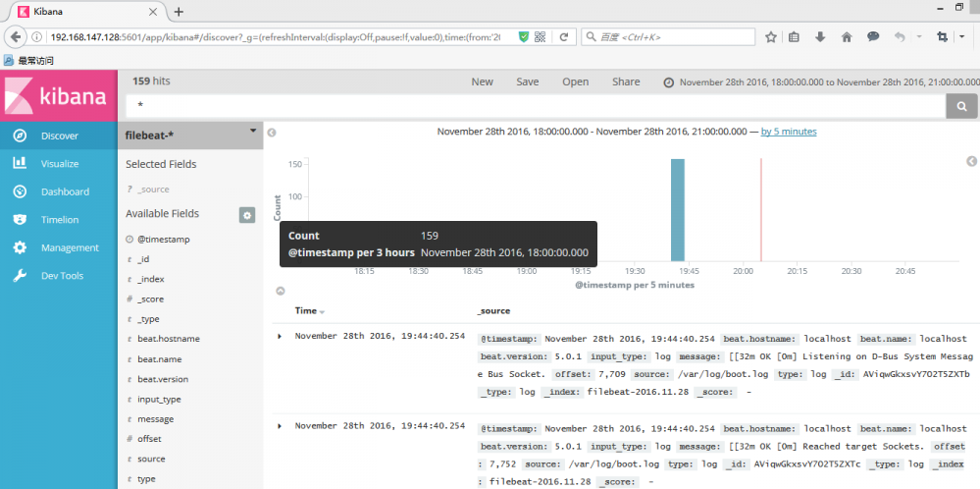Image resolution: width=980 pixels, height=489 pixels.
Task: Click browser back arrow button
Action: tap(15, 37)
